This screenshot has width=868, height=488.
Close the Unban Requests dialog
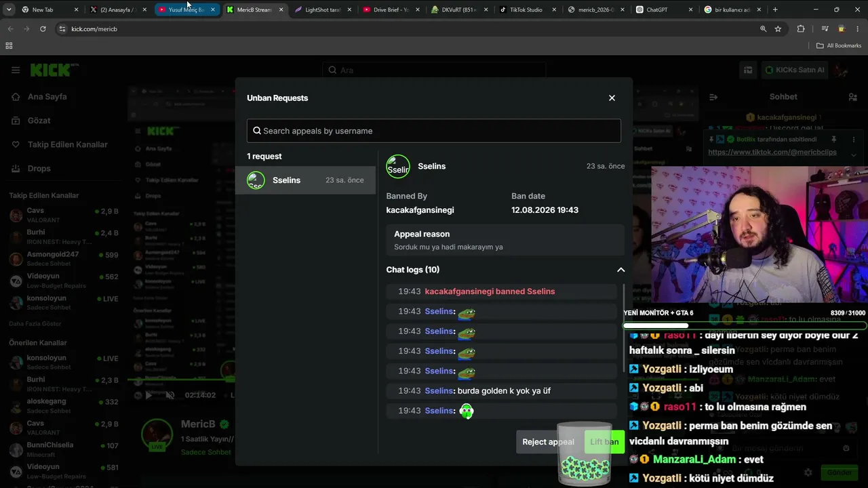click(612, 98)
